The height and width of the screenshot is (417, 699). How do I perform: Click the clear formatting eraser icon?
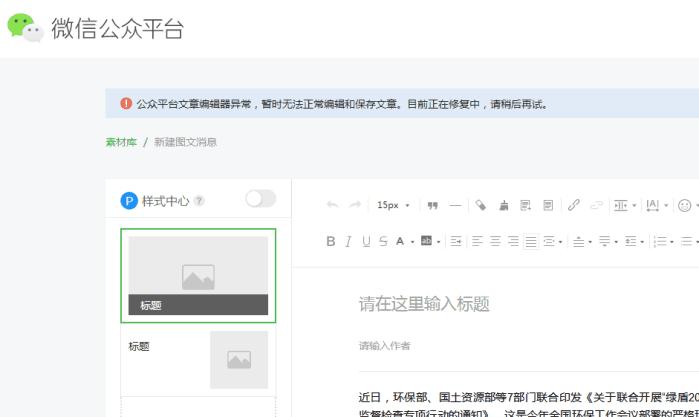click(x=481, y=205)
